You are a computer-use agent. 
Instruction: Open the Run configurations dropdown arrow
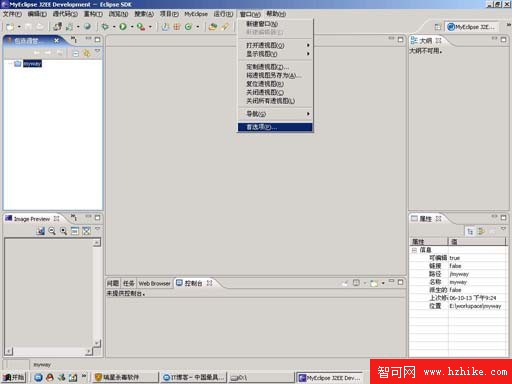[x=132, y=27]
